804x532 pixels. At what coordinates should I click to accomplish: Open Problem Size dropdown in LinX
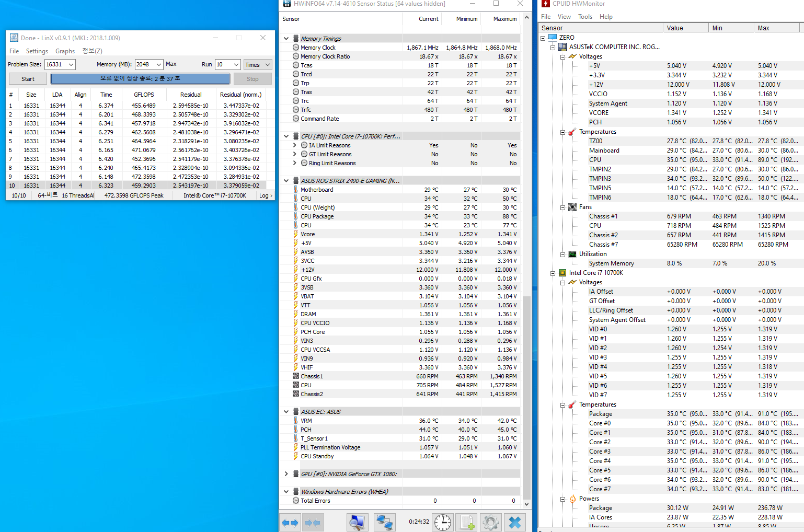click(71, 64)
